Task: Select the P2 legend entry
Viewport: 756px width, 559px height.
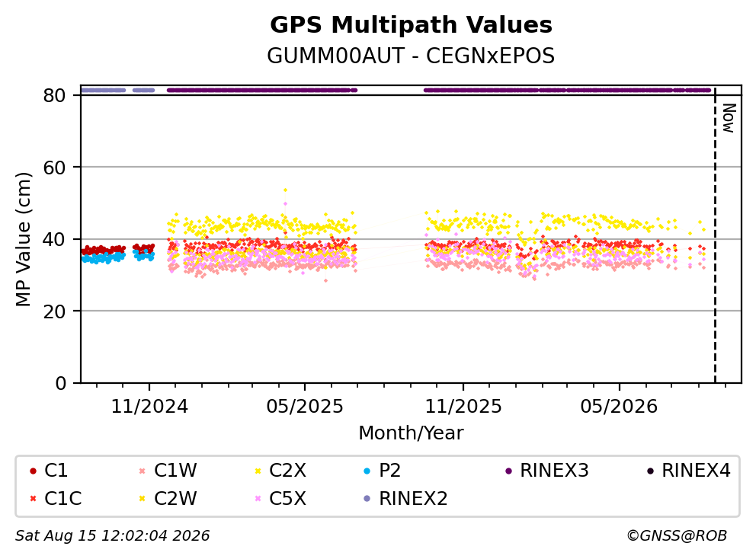Action: (x=382, y=471)
